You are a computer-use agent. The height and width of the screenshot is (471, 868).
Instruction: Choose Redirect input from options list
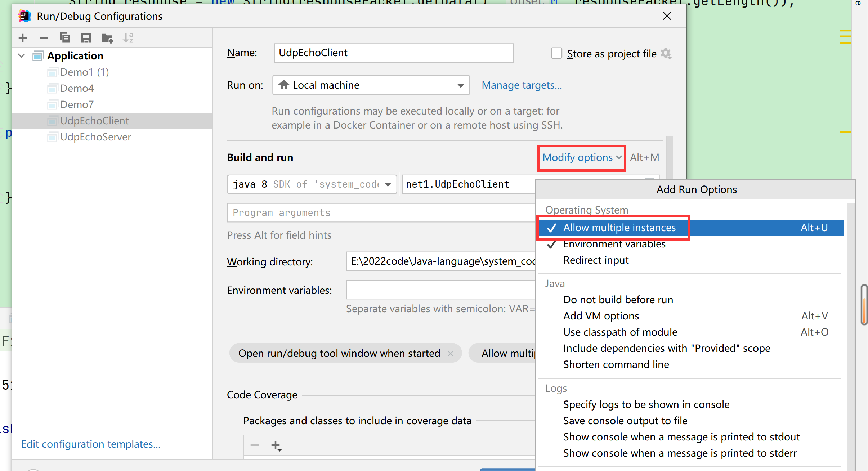click(596, 260)
